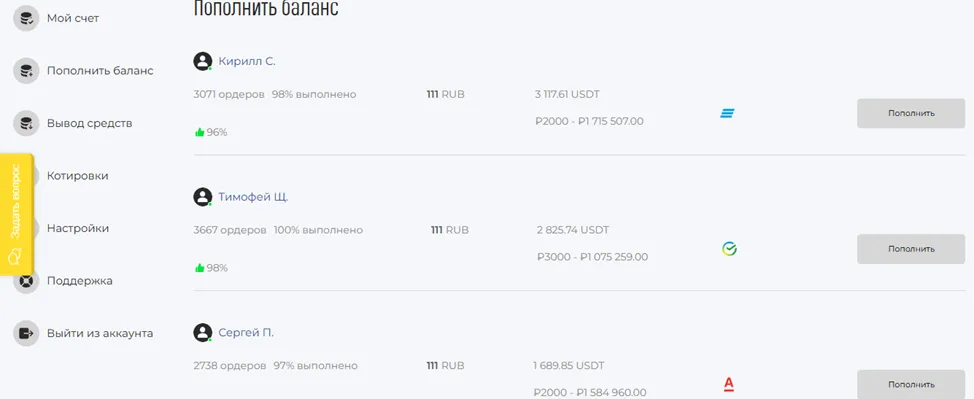974x399 pixels.
Task: Click Тимофей Щ. avatar icon
Action: [x=203, y=197]
